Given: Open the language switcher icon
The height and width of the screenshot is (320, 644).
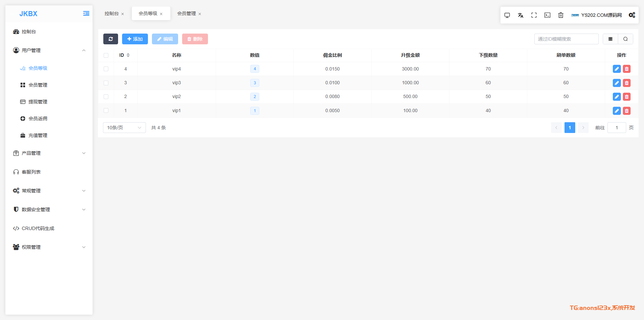Looking at the screenshot, I should point(520,15).
